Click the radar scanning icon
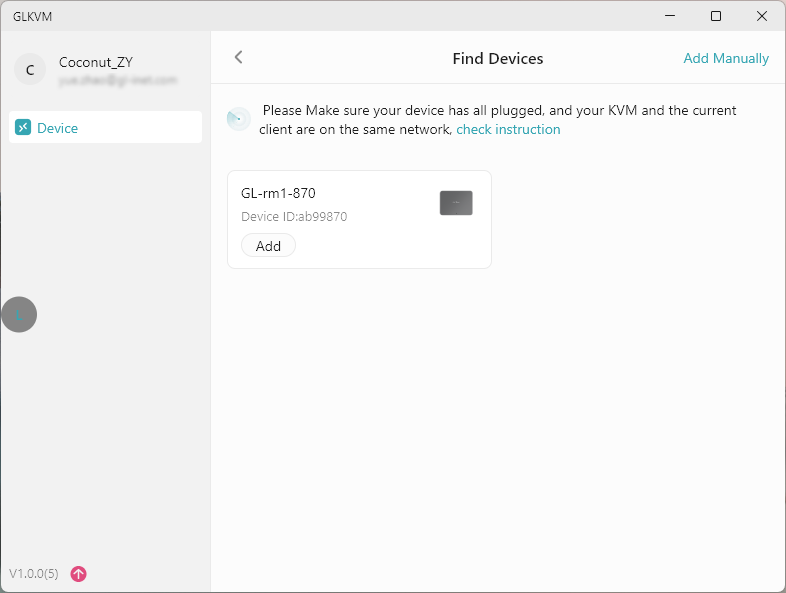The image size is (786, 593). click(239, 119)
